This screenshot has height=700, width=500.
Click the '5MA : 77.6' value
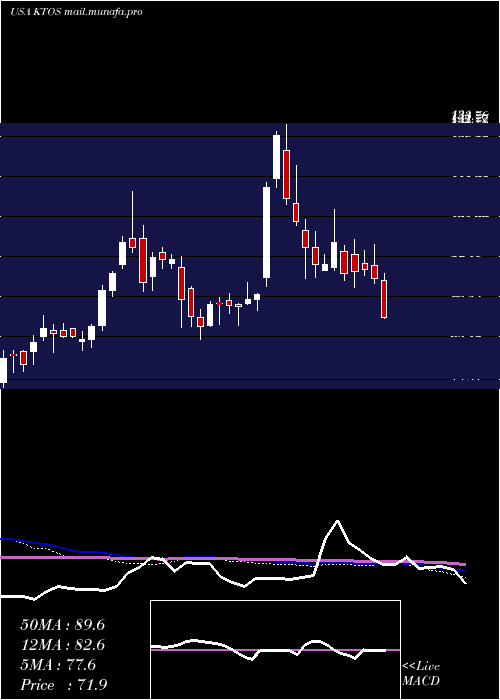58,665
